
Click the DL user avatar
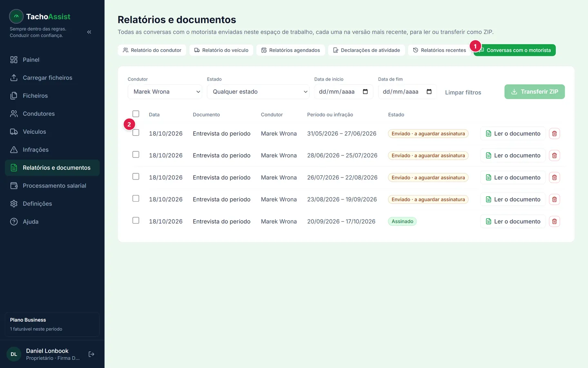(14, 354)
